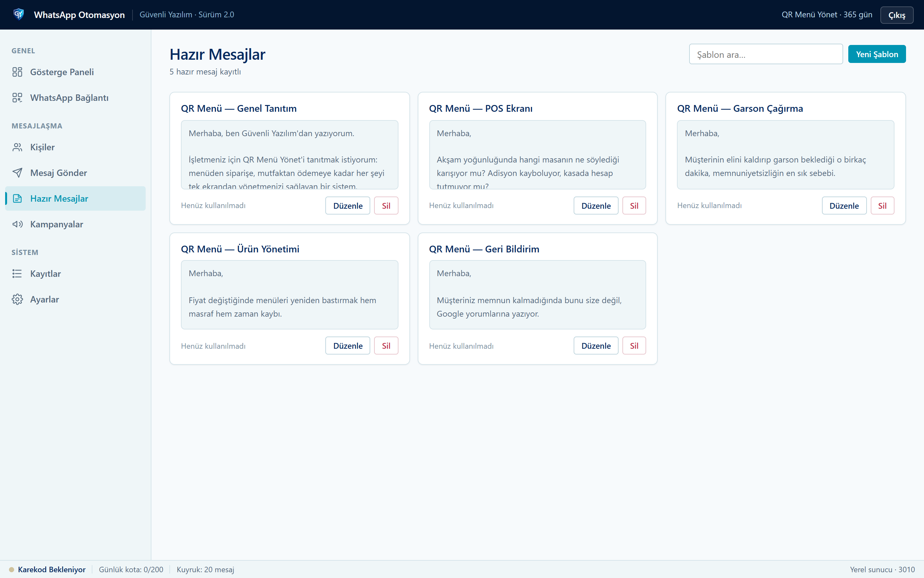This screenshot has height=578, width=924.
Task: Click "5 hazır mesaj kayıtlı" subtitle
Action: pos(205,72)
